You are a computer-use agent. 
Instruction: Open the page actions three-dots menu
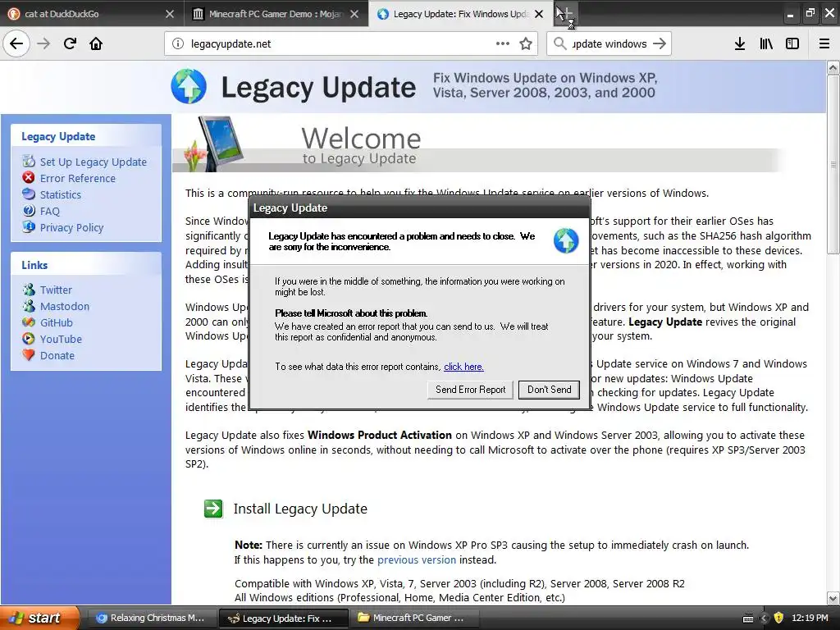[x=503, y=43]
